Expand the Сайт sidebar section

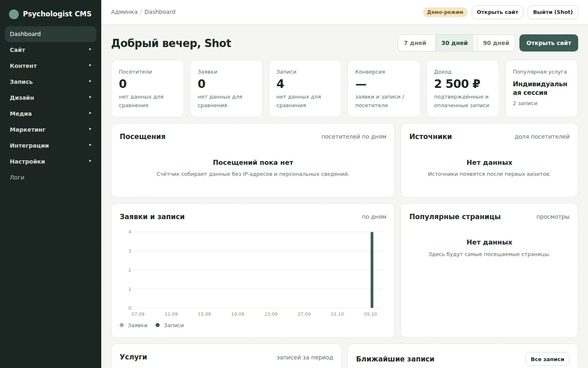tap(50, 50)
